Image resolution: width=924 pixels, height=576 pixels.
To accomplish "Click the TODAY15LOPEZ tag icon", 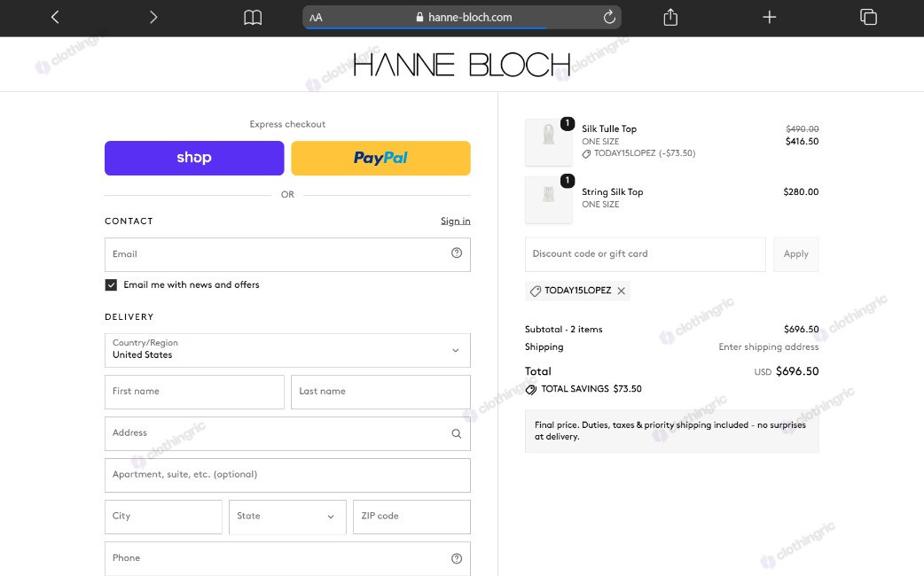I will point(535,291).
